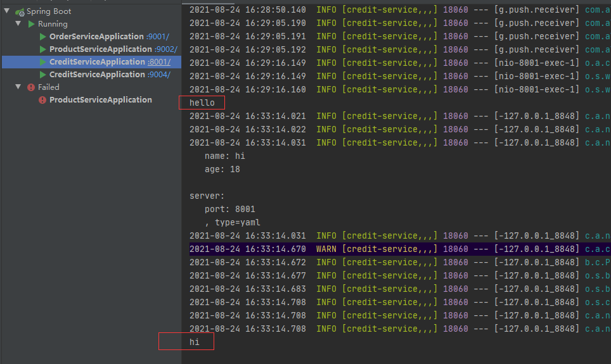Select running ProductServiceApplication in the tree
The height and width of the screenshot is (364, 611).
click(x=101, y=49)
